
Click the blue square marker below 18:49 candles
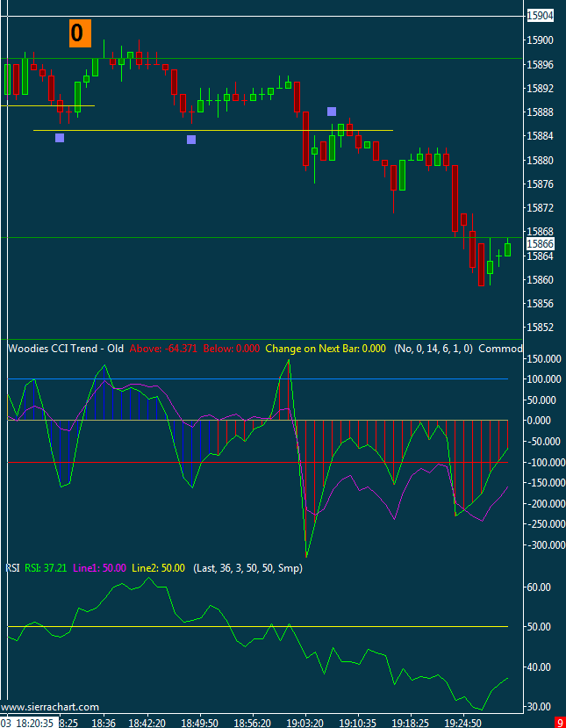click(x=191, y=140)
